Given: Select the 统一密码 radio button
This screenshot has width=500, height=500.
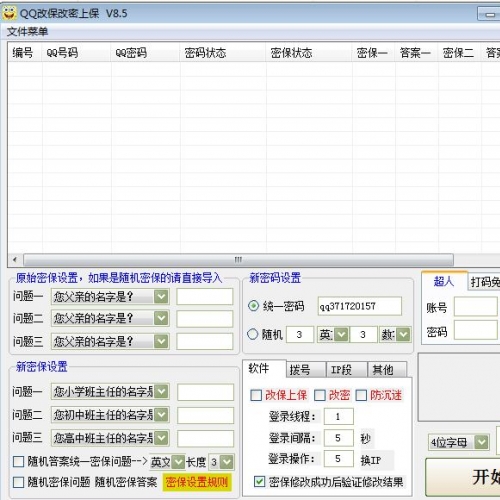Looking at the screenshot, I should (253, 306).
